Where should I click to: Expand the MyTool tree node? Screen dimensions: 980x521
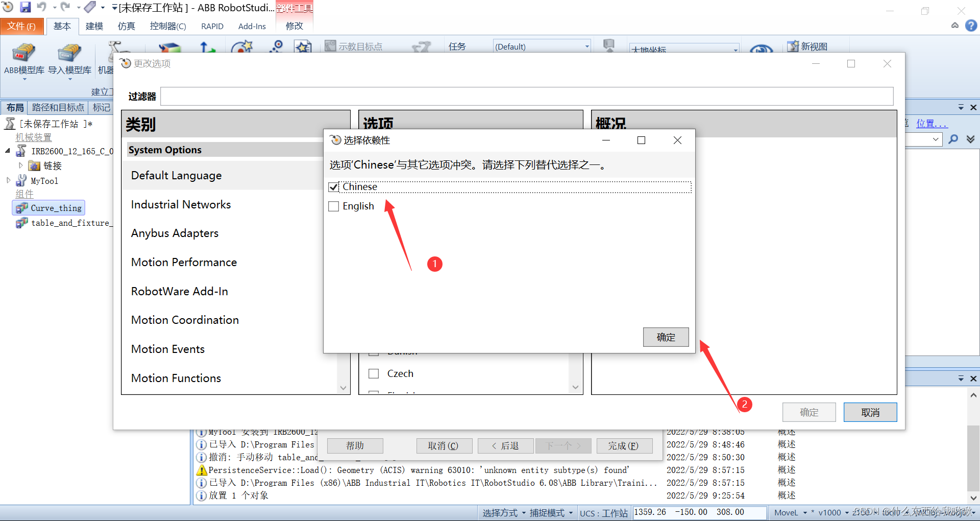coord(8,180)
